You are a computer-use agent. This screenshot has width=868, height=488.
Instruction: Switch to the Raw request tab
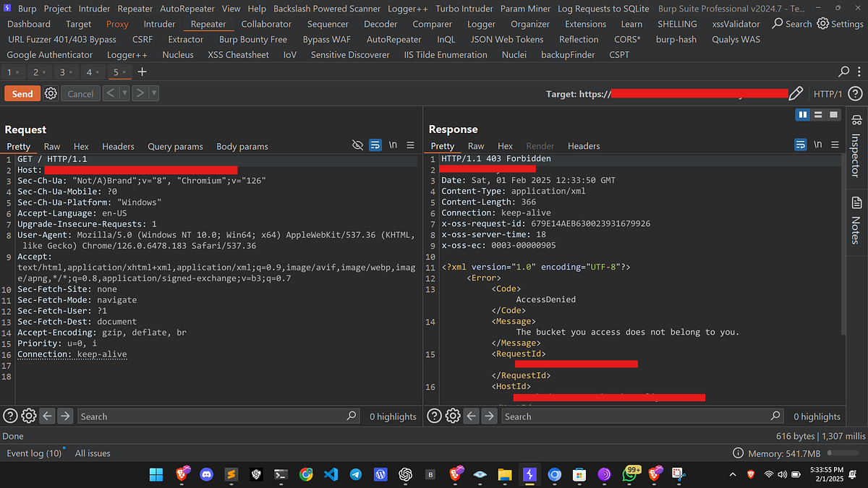tap(51, 146)
